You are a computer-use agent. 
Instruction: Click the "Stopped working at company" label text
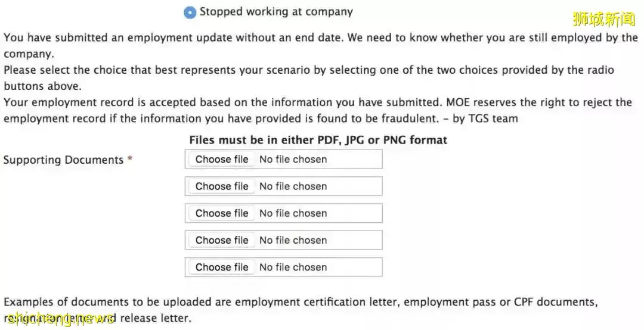coord(276,12)
